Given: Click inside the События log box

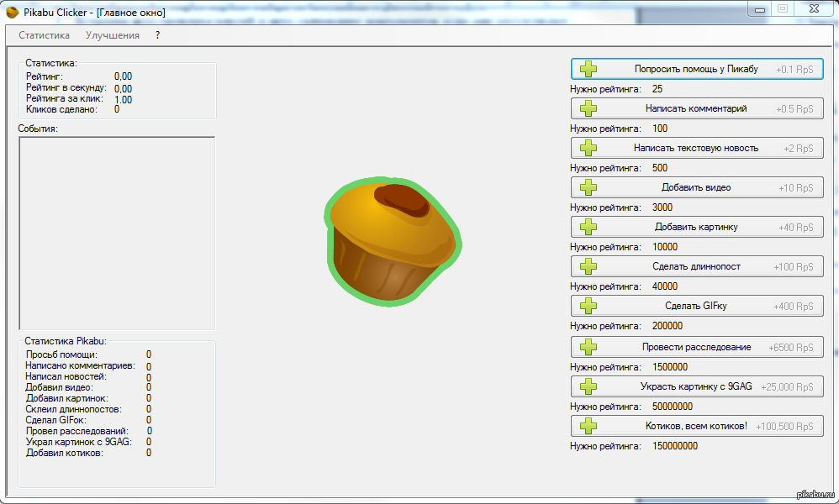Looking at the screenshot, I should (x=117, y=233).
